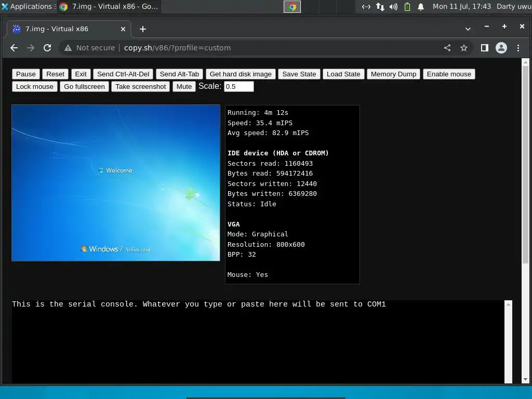Click the BPP: 32 text

(x=242, y=254)
